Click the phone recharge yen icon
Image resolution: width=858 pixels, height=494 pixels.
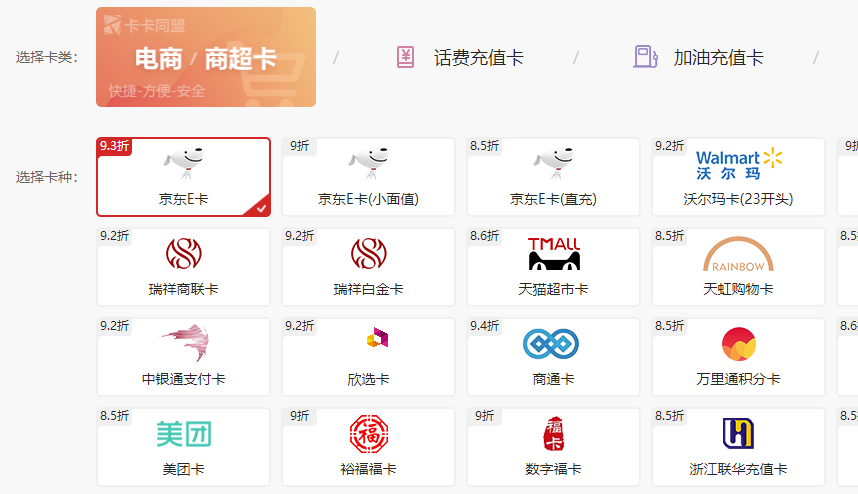pyautogui.click(x=405, y=57)
